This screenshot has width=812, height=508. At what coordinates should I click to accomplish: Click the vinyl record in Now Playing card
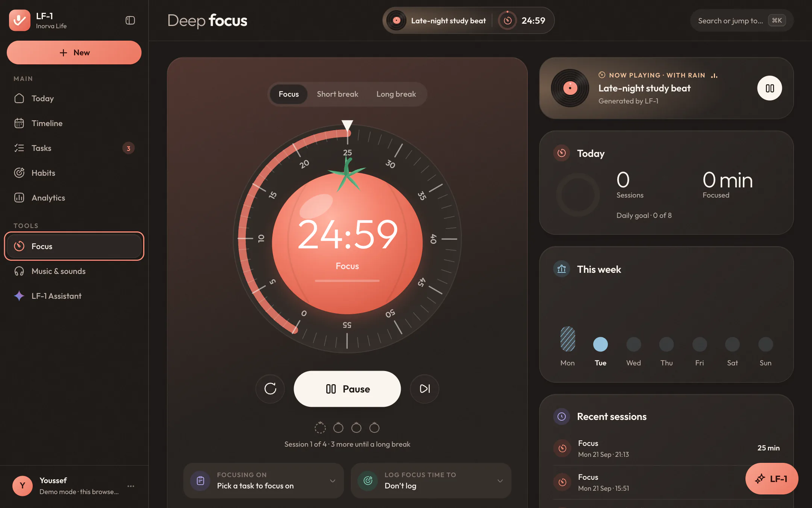click(x=570, y=88)
